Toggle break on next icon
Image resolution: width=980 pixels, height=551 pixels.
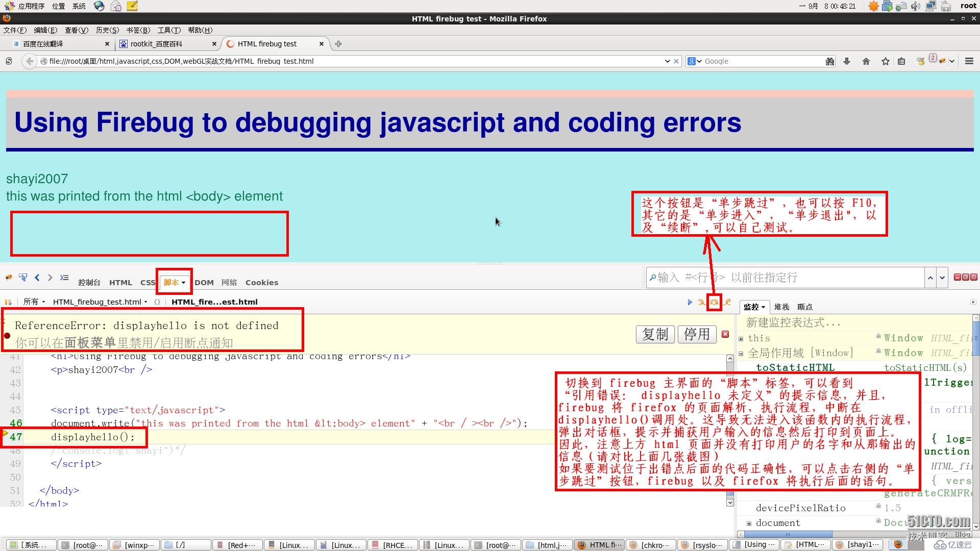click(x=8, y=302)
